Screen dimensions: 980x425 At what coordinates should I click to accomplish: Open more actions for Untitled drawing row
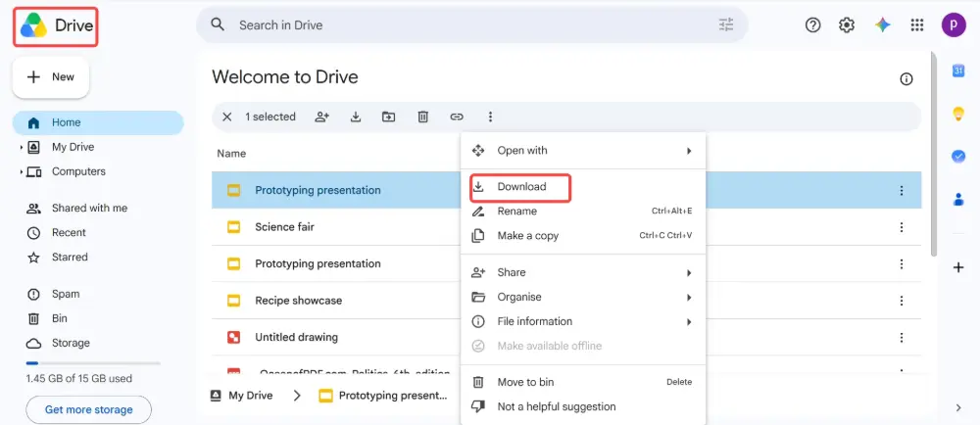[902, 338]
